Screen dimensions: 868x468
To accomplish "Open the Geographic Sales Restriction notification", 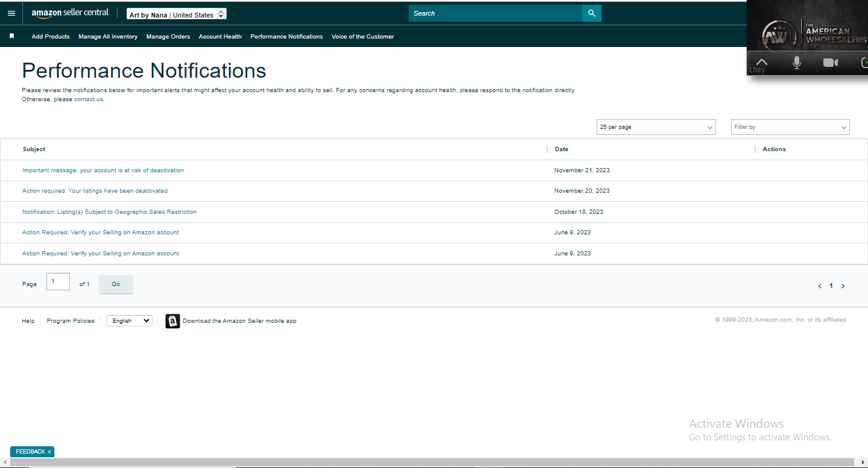I will coord(110,212).
